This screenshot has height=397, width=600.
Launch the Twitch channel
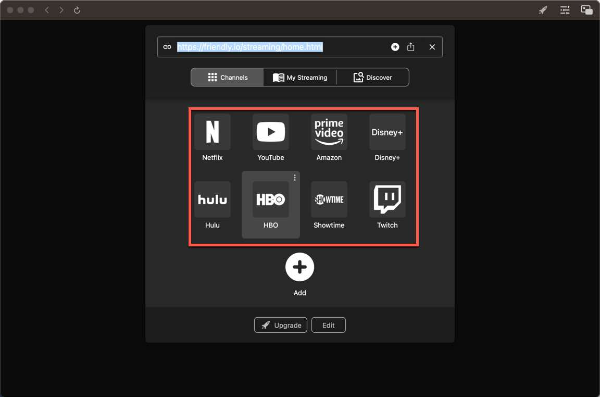[x=387, y=199]
